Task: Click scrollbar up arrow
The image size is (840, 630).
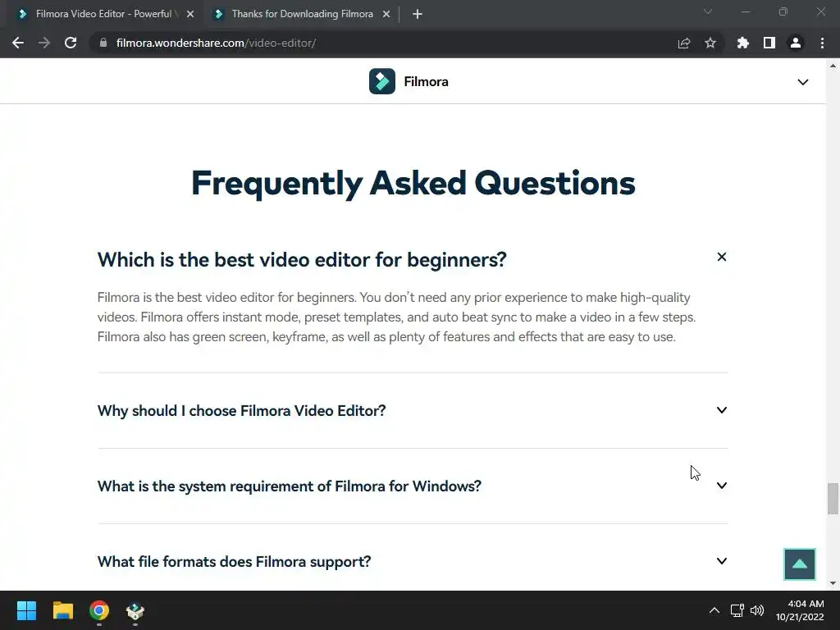Action: coord(833,66)
